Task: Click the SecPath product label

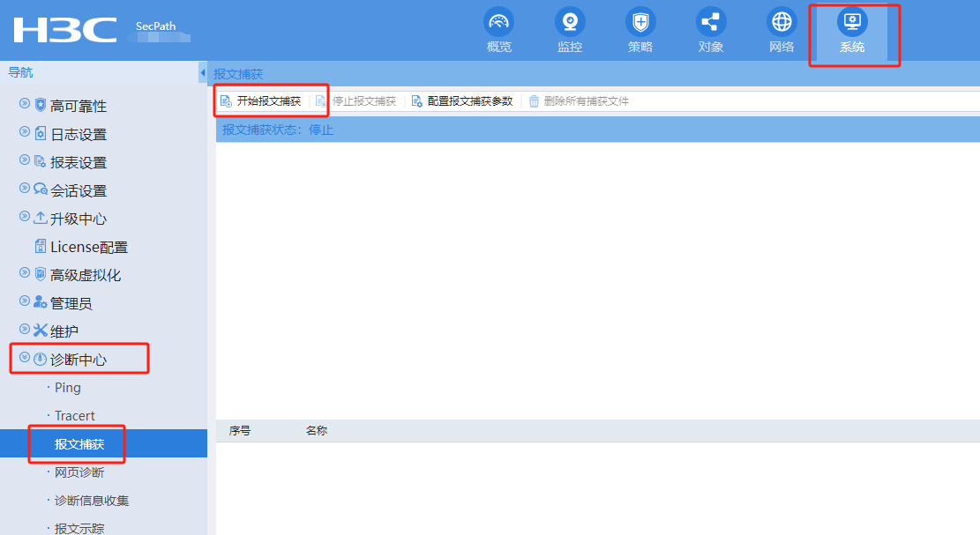Action: [x=155, y=26]
